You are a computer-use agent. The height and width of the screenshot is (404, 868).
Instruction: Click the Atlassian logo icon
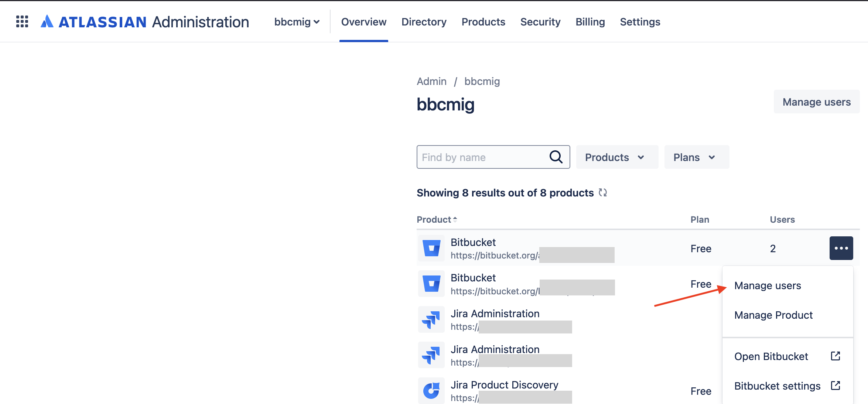pos(47,22)
